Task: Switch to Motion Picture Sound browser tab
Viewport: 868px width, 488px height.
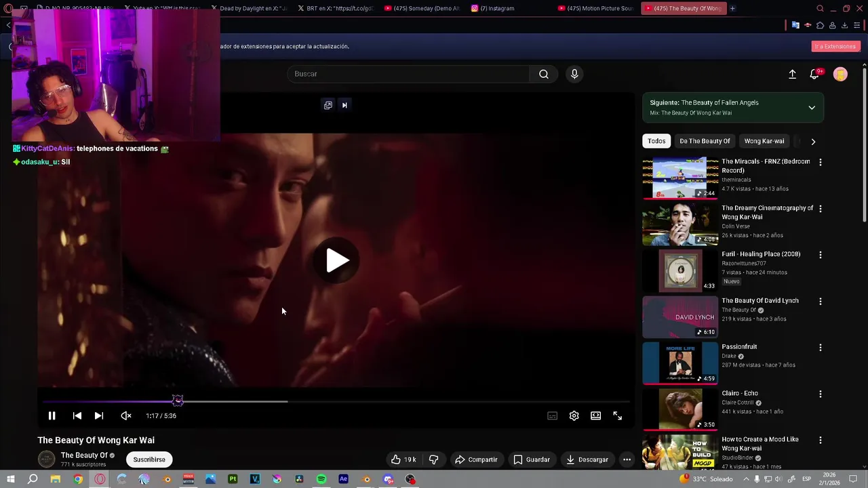Action: click(x=597, y=8)
